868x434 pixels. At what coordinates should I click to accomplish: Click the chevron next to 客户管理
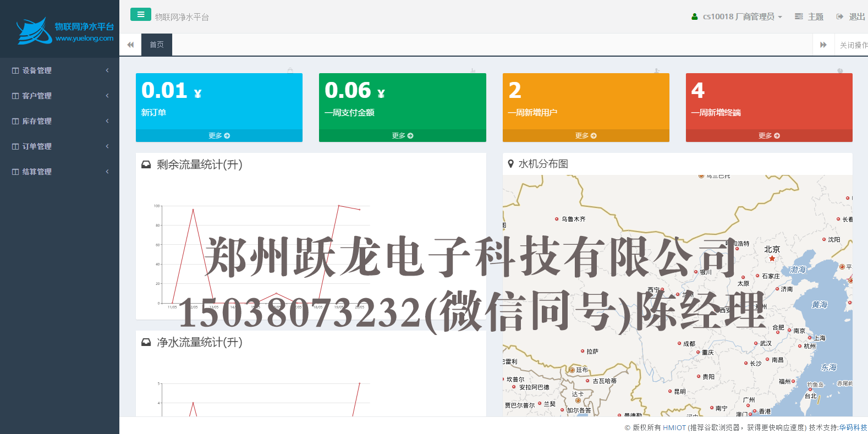pos(107,96)
